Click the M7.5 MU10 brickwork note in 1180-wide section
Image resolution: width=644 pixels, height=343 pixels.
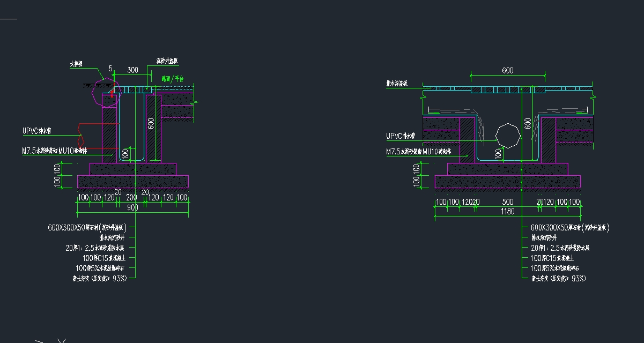[x=419, y=152]
